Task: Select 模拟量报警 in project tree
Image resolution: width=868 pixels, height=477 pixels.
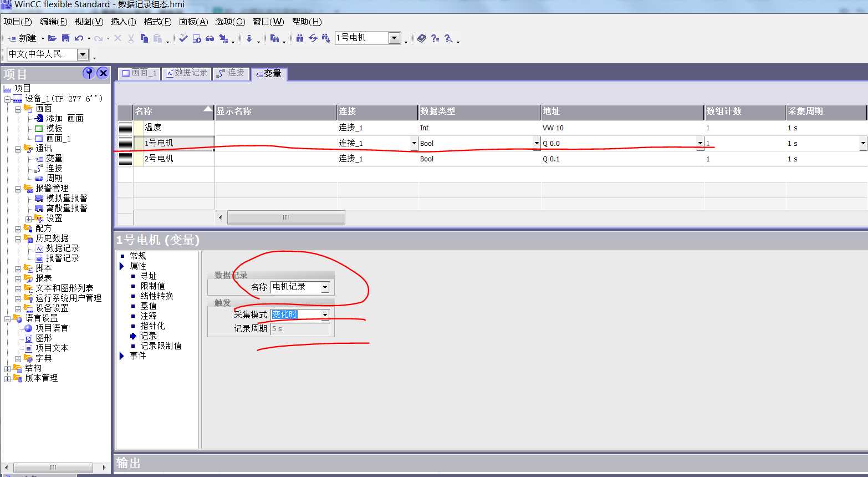Action: click(67, 198)
